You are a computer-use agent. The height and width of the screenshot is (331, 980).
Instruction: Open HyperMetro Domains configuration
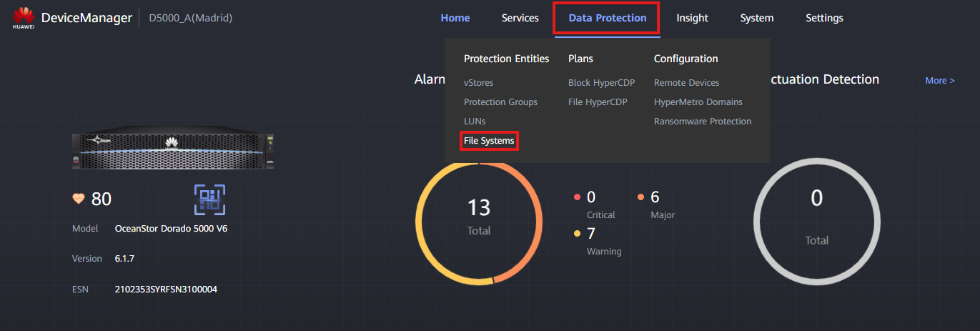pyautogui.click(x=698, y=102)
